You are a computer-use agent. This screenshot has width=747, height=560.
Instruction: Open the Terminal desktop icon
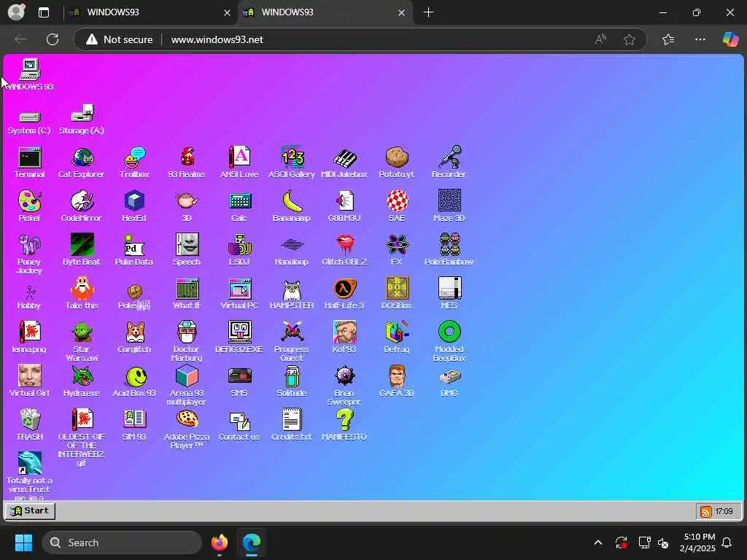coord(29,163)
